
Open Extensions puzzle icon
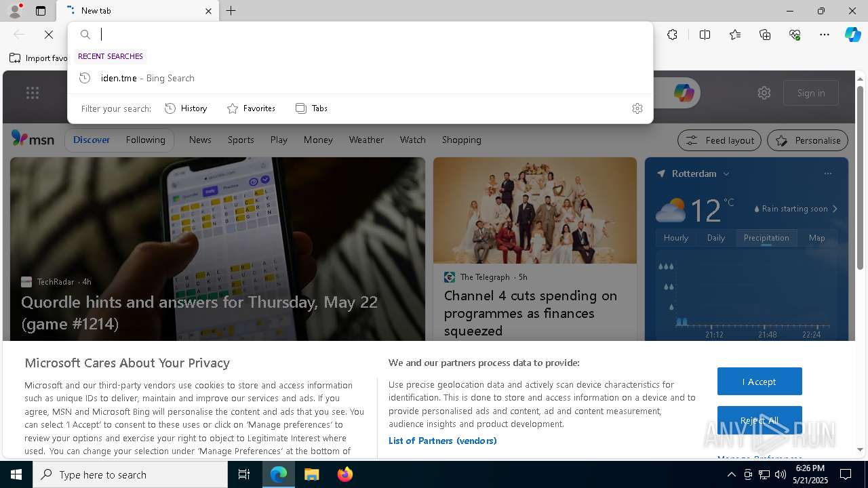[672, 35]
